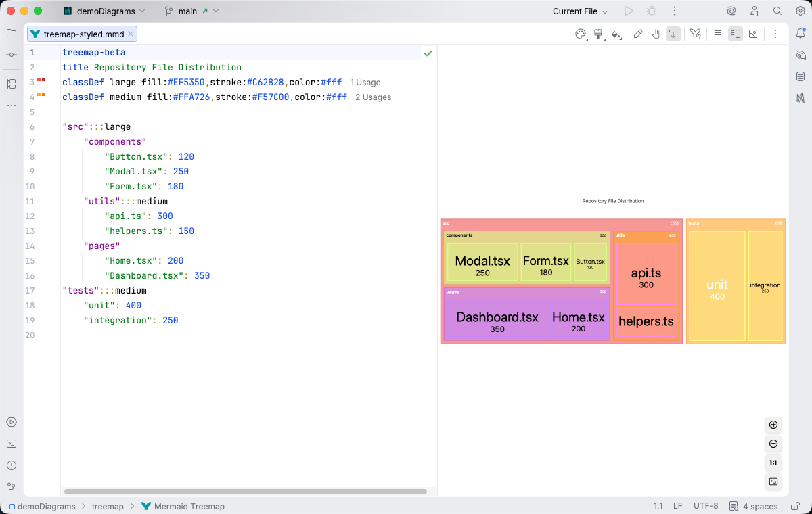Click the treemap breadcrumb
Viewport: 812px width, 514px height.
coord(108,506)
